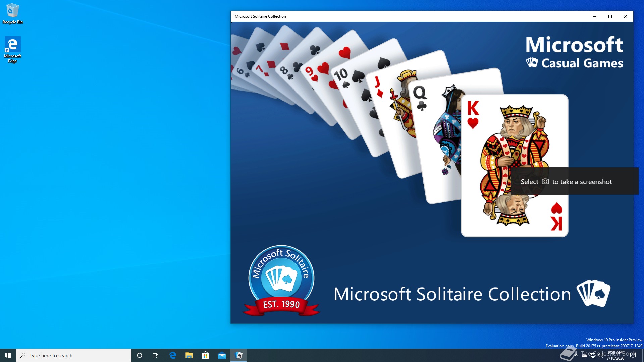Maximize the Microsoft Solitaire Collection window
The image size is (644, 362).
(x=610, y=16)
